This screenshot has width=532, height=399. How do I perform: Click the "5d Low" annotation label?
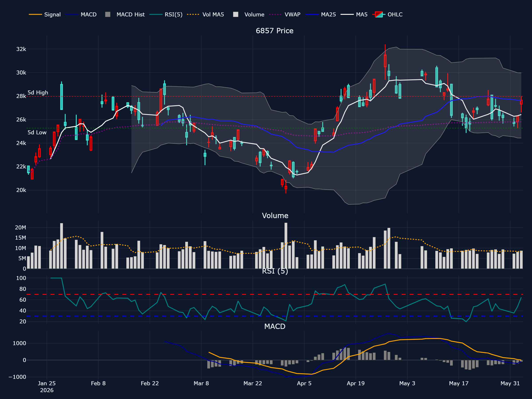click(x=37, y=133)
